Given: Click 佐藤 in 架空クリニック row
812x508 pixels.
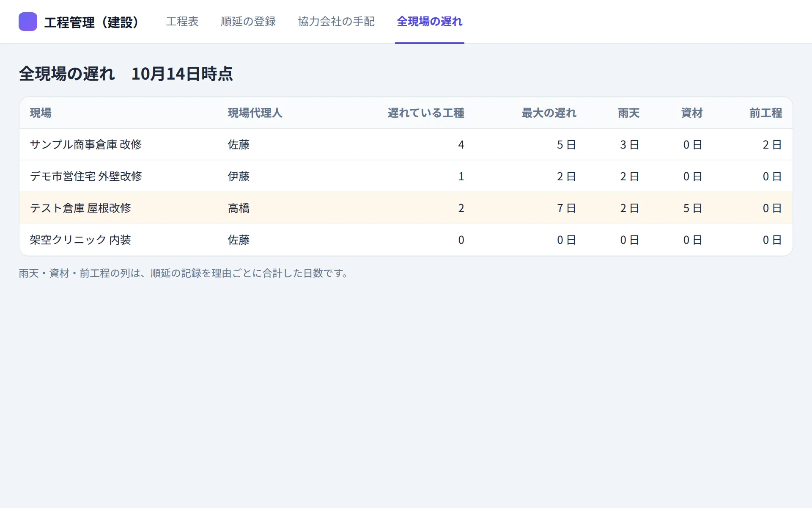Looking at the screenshot, I should pos(239,240).
